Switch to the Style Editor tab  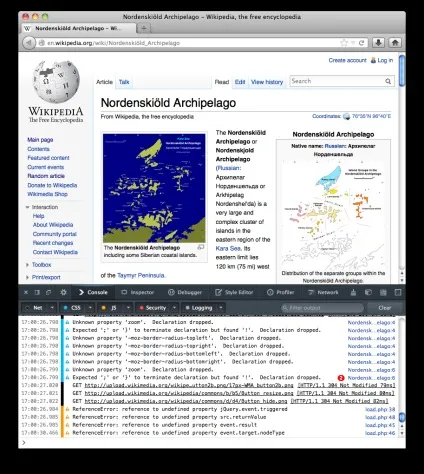[234, 292]
